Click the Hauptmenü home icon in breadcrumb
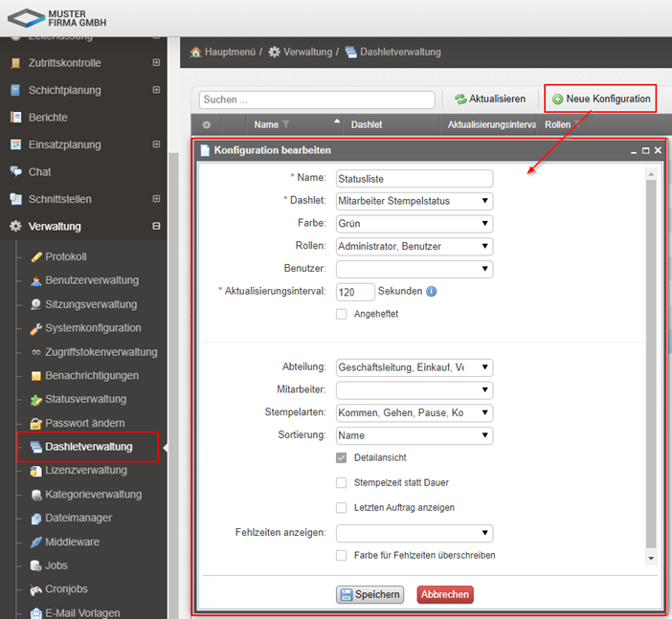Image resolution: width=672 pixels, height=619 pixels. [x=195, y=52]
